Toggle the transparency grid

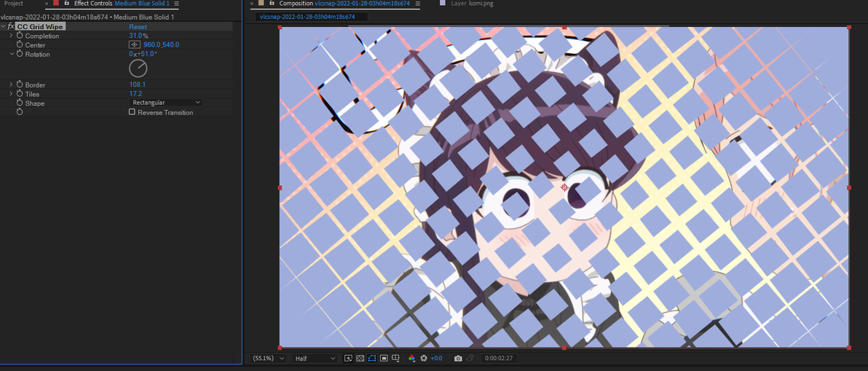(360, 359)
